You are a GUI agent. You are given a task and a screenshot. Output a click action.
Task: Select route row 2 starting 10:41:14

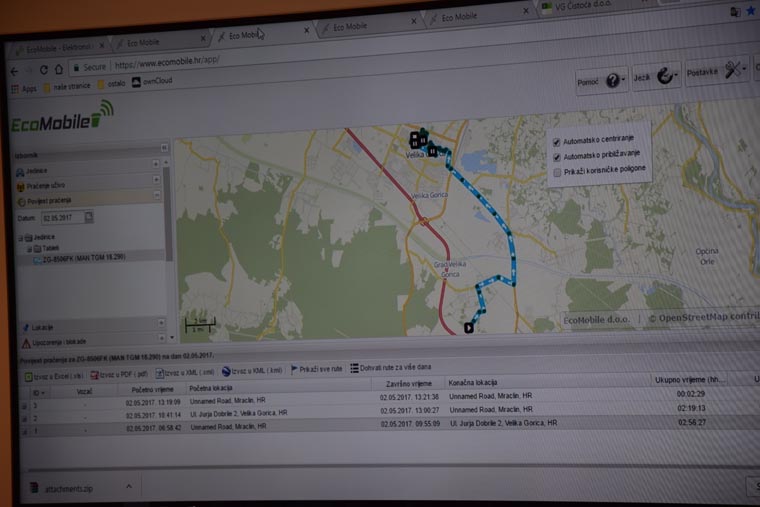[388, 412]
